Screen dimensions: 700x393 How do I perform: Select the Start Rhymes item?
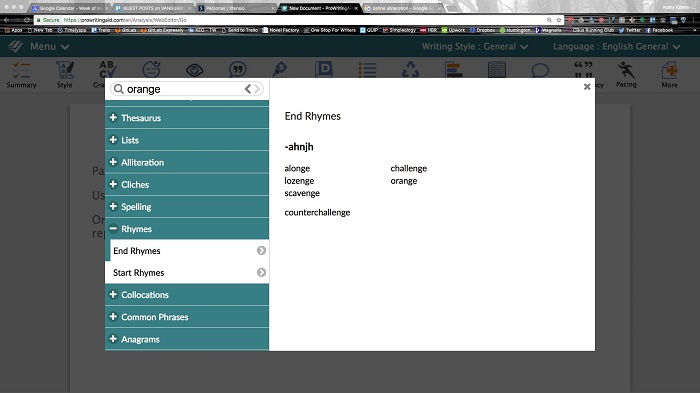click(x=187, y=272)
